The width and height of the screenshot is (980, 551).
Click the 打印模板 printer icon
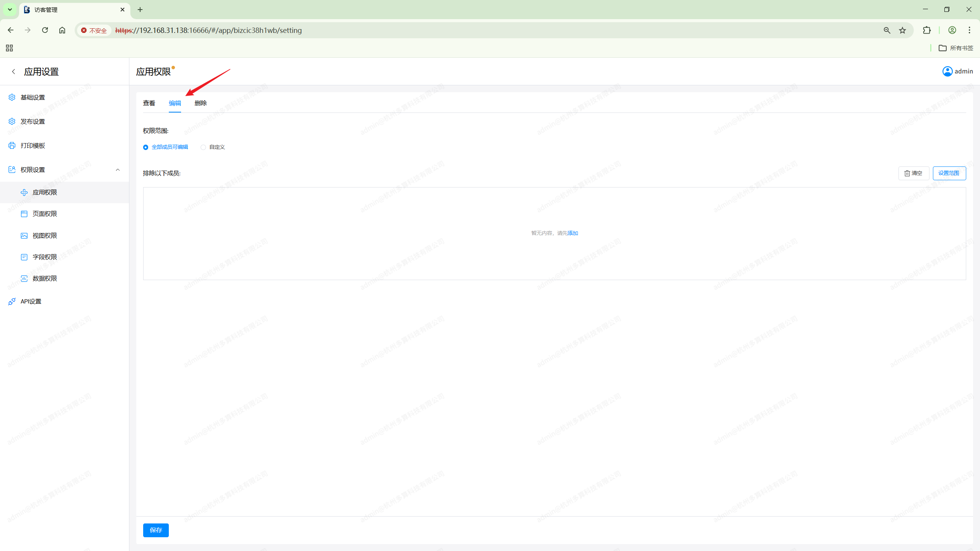12,145
